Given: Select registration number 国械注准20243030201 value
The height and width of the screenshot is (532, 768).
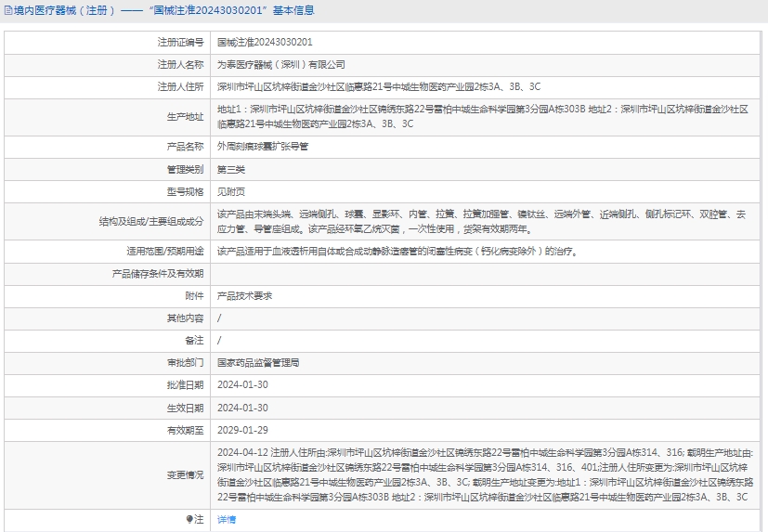Looking at the screenshot, I should (265, 43).
